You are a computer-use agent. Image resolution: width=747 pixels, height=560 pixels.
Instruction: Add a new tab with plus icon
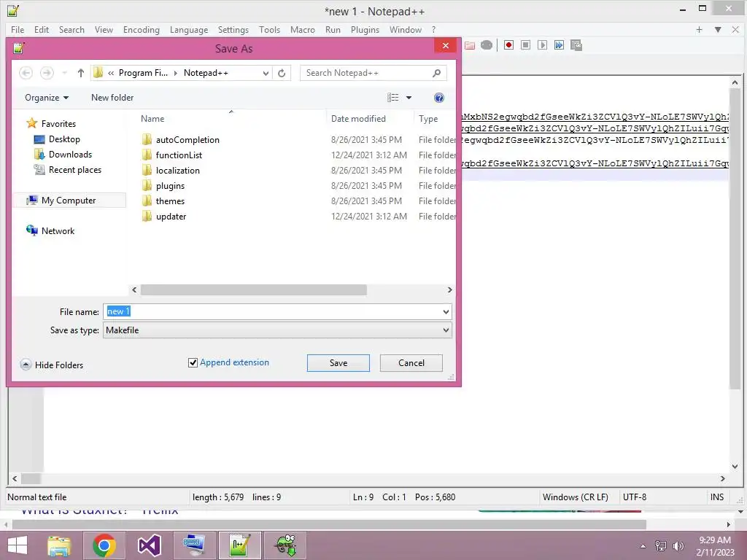pos(699,29)
